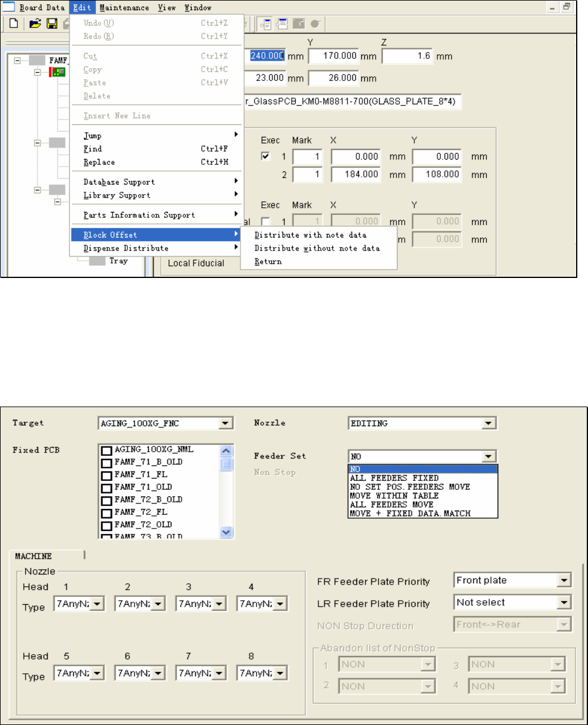Choose Replace in the Edit menu
The height and width of the screenshot is (725, 588).
(x=156, y=162)
